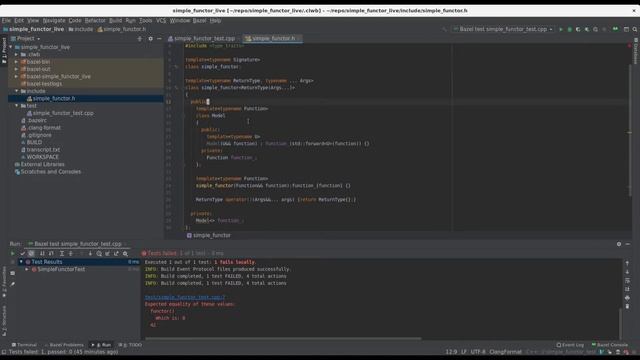This screenshot has width=640, height=360.
Task: Click the build hammer icon in toolbar
Action: click(444, 29)
